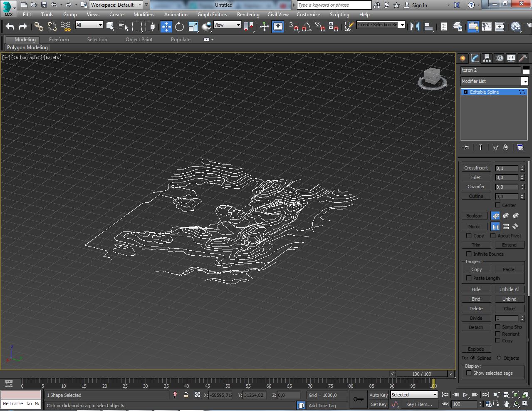The image size is (532, 411).
Task: Click the Chamfer button
Action: pos(476,187)
